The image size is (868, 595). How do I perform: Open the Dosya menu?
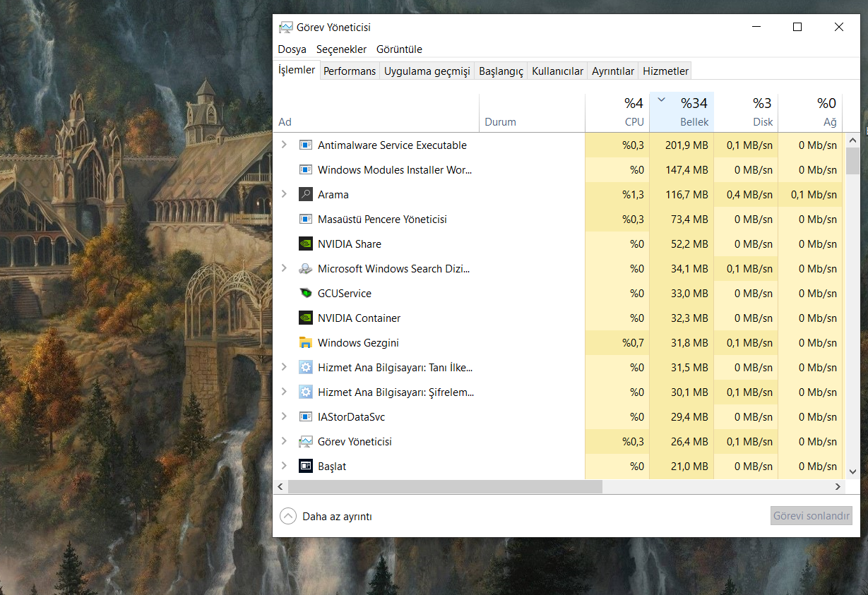[292, 49]
